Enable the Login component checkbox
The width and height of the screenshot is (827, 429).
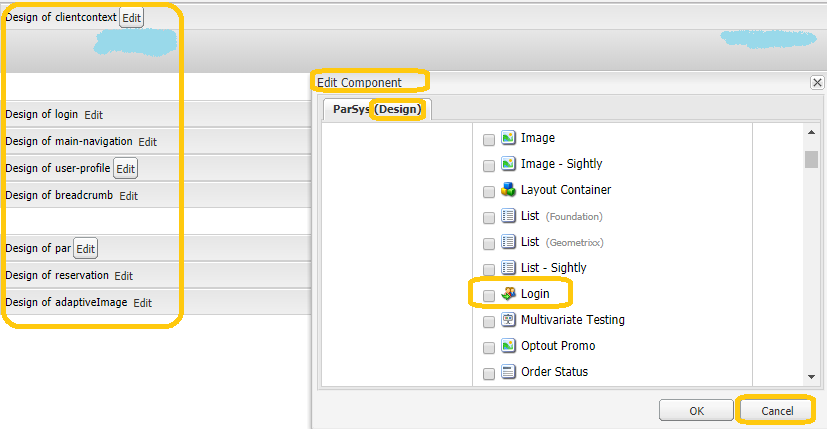coord(489,295)
